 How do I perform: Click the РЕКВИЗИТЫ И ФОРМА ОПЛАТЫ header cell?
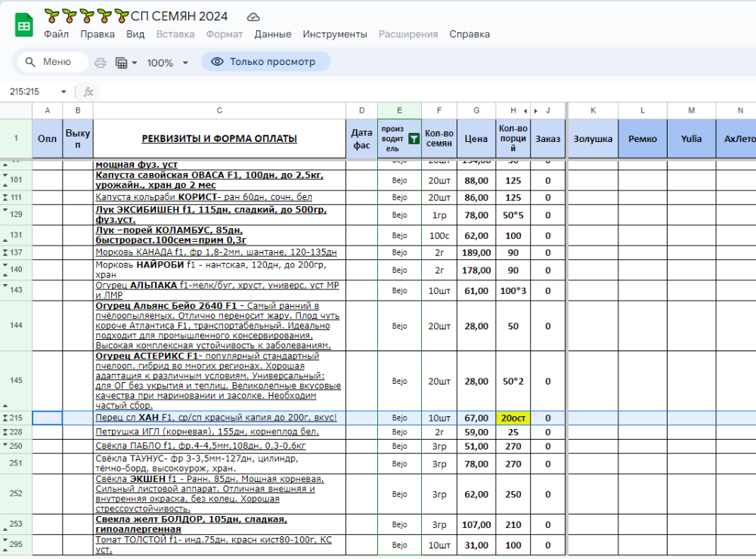(219, 139)
